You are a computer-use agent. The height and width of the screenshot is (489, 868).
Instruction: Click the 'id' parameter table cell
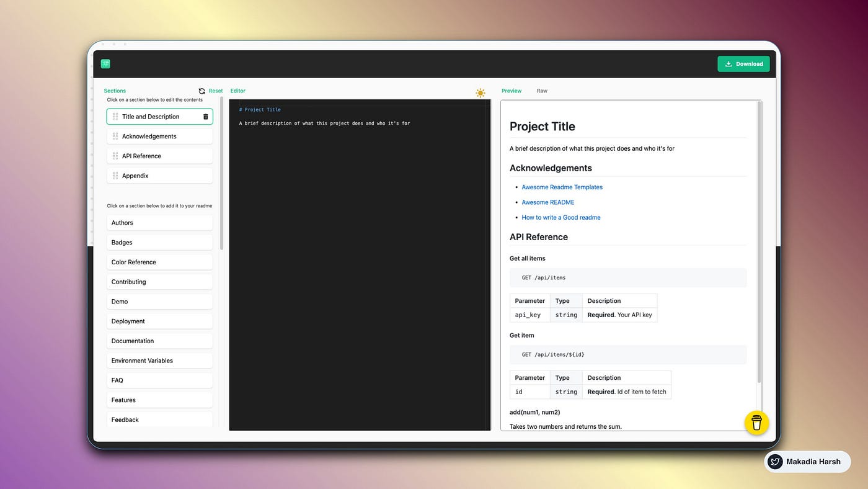530,392
